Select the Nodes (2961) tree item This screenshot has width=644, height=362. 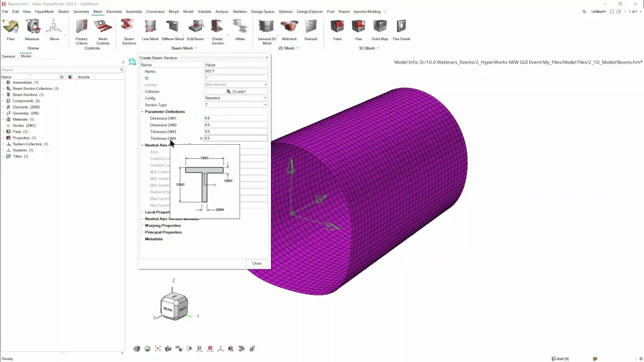[x=24, y=125]
